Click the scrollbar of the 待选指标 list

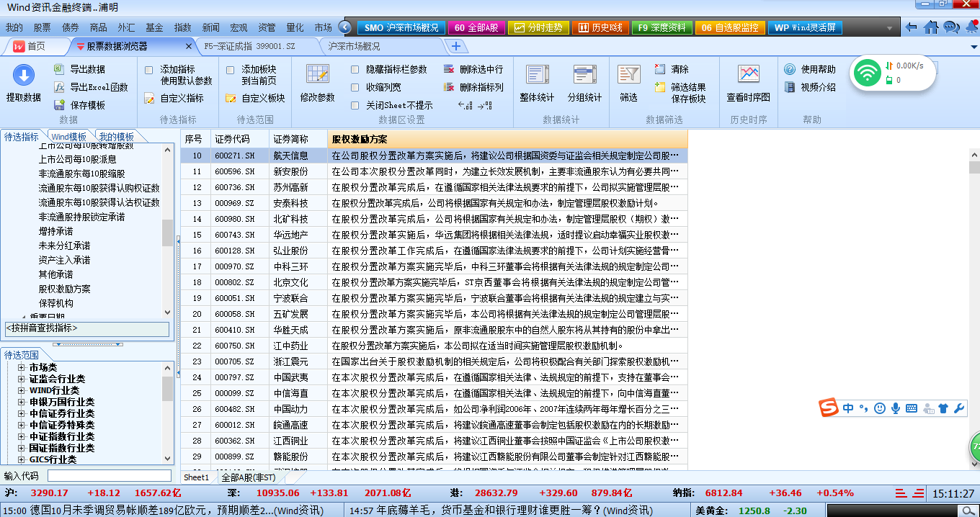pos(168,231)
